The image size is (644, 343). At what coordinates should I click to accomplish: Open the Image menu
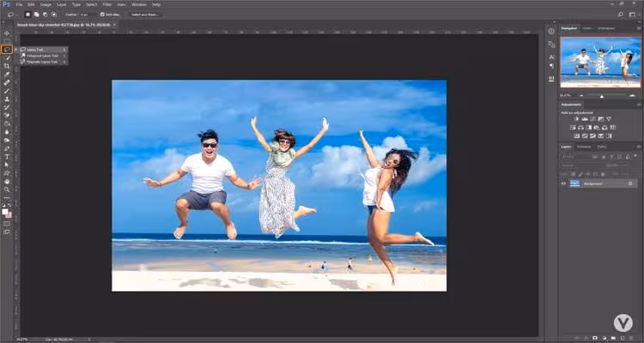coord(46,4)
